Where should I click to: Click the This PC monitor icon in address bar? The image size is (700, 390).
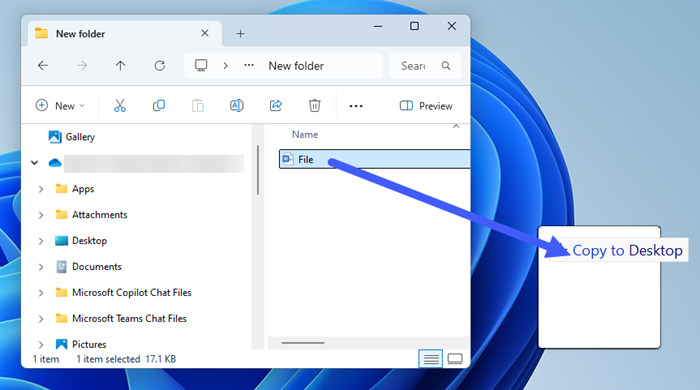coord(201,66)
